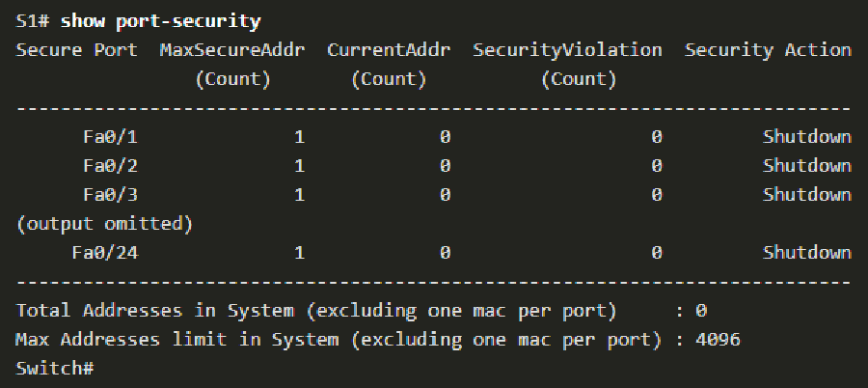Select the Fa0/24 port entry

[104, 253]
